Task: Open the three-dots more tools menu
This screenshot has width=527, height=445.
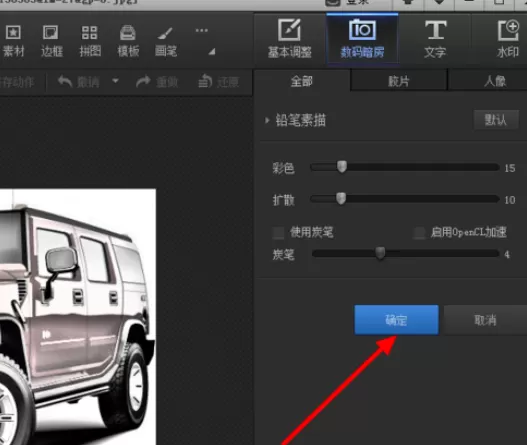Action: pos(202,31)
